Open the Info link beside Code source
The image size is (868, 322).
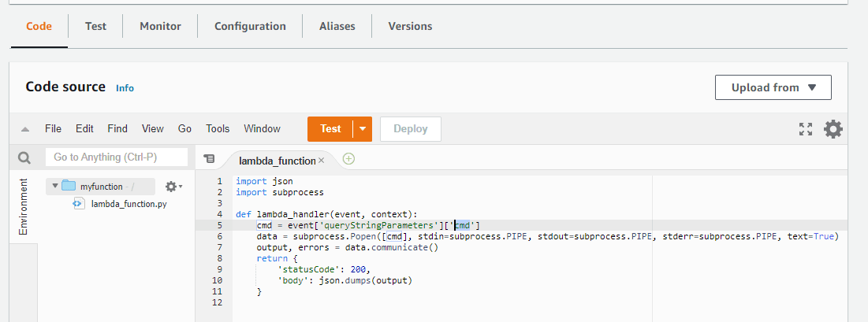point(125,88)
